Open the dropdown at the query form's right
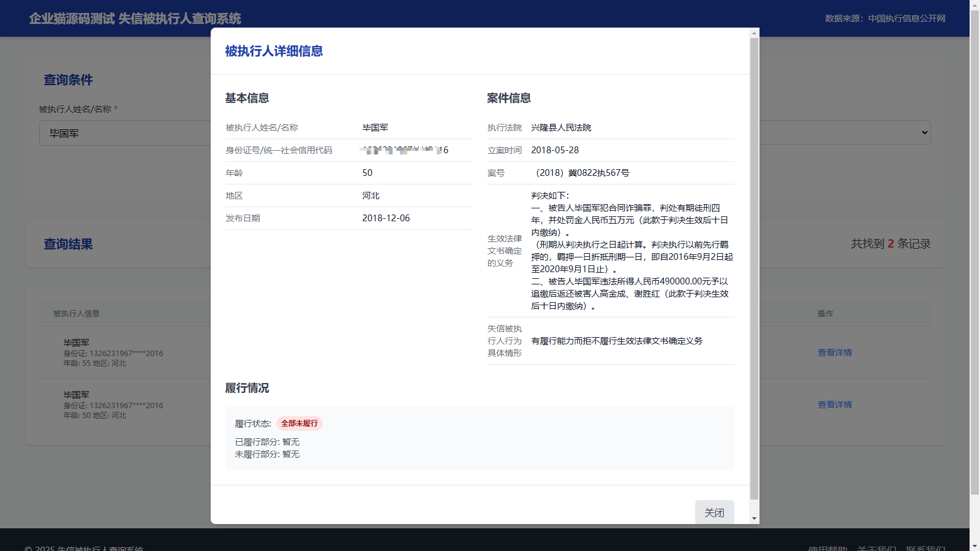 (x=924, y=132)
